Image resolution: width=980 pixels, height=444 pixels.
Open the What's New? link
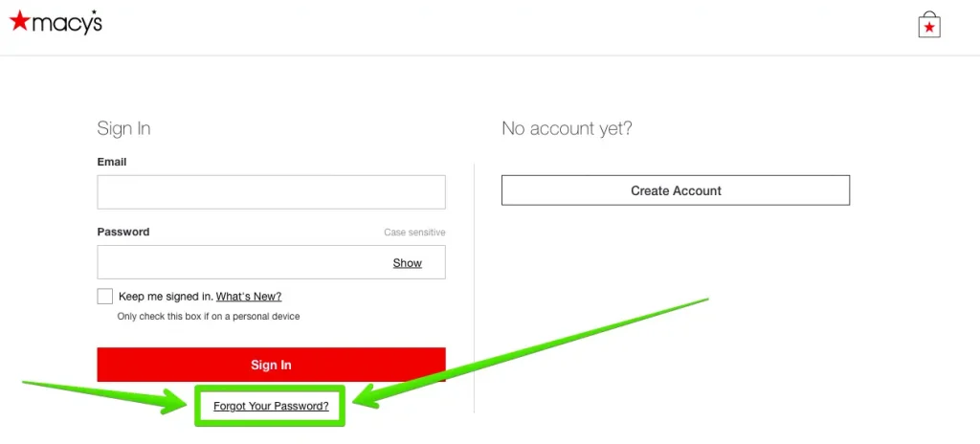click(x=249, y=297)
